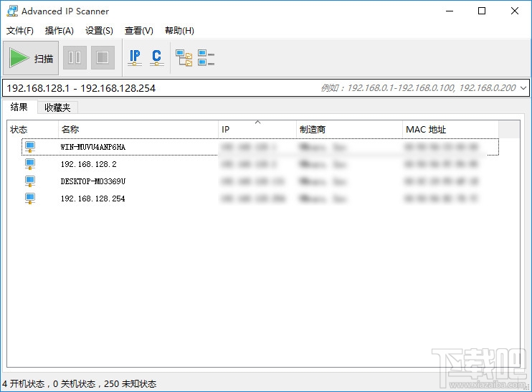
Task: Expand the IP range history dropdown
Action: pyautogui.click(x=523, y=88)
